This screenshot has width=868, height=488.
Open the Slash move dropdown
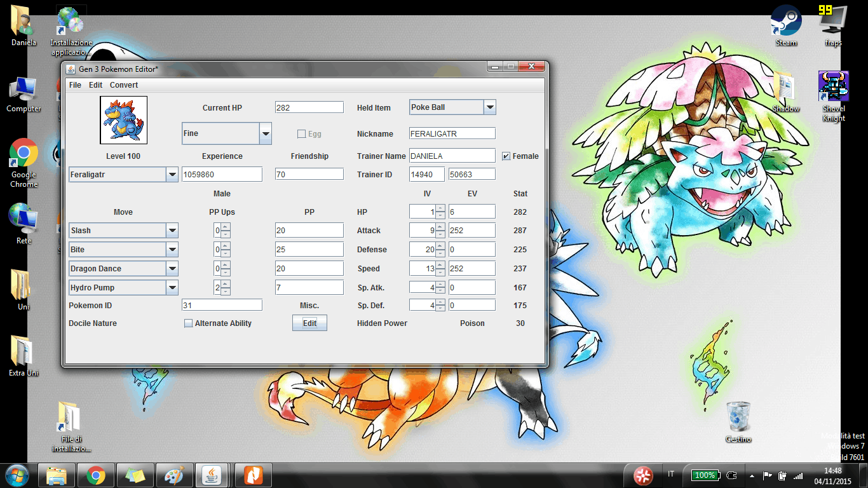[172, 231]
